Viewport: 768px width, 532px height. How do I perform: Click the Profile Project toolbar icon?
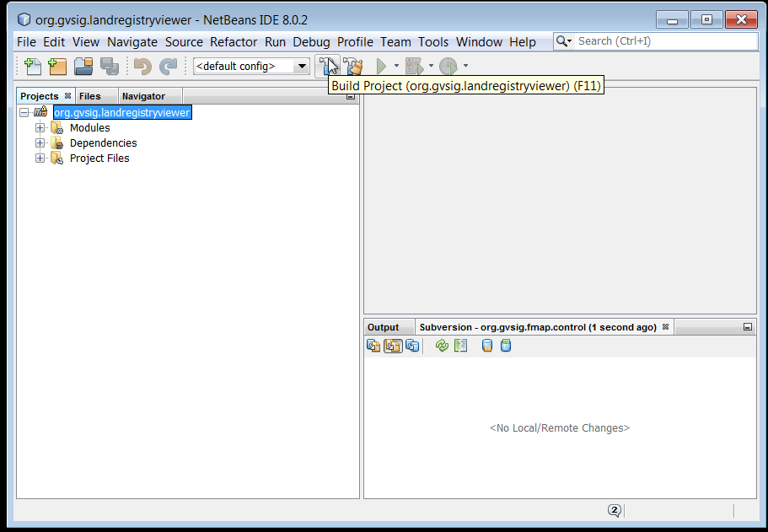coord(448,66)
